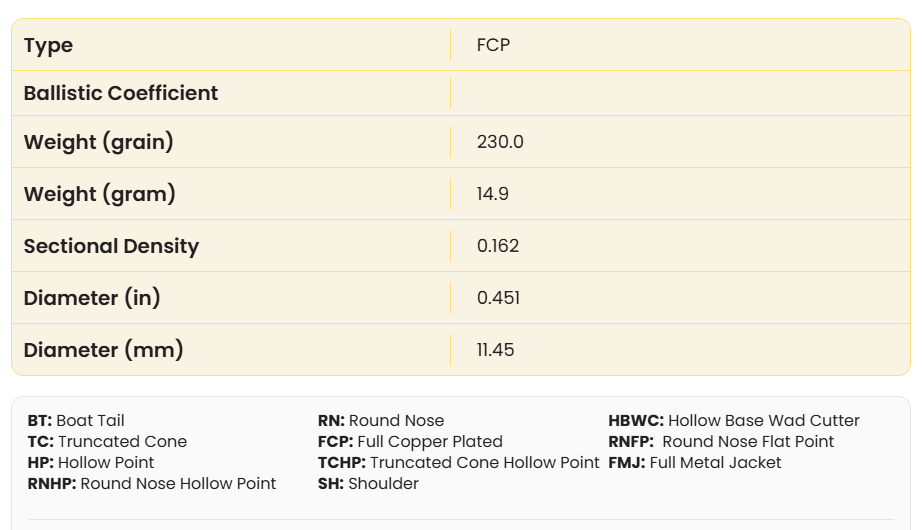The image size is (924, 530).
Task: Select the 0.451 diameter value
Action: pos(498,298)
